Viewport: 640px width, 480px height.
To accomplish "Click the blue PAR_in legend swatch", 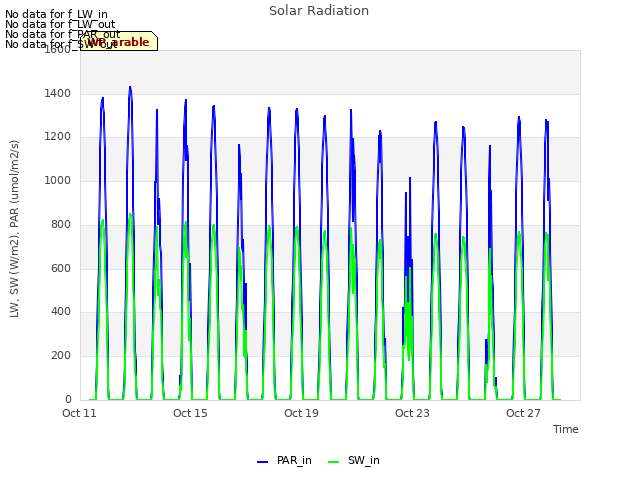I will coord(262,462).
